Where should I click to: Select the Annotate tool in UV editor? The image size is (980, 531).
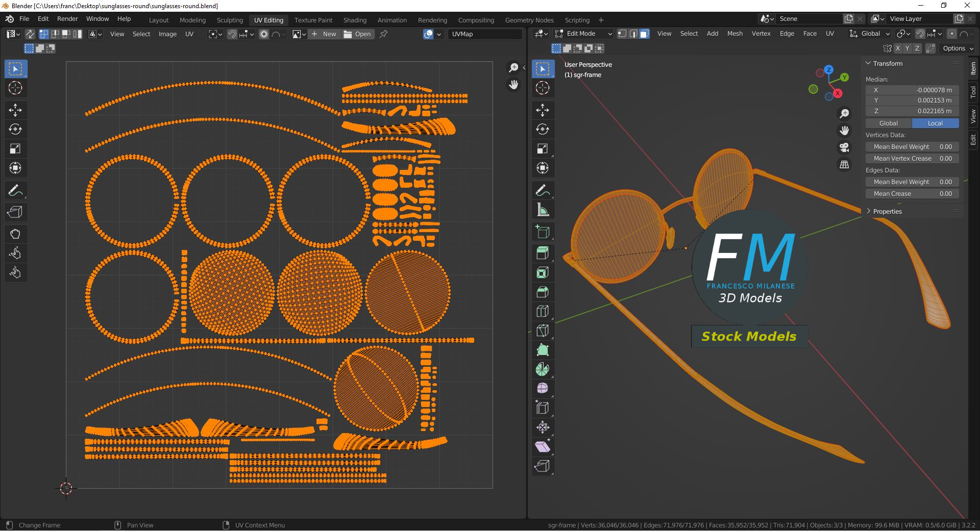15,191
